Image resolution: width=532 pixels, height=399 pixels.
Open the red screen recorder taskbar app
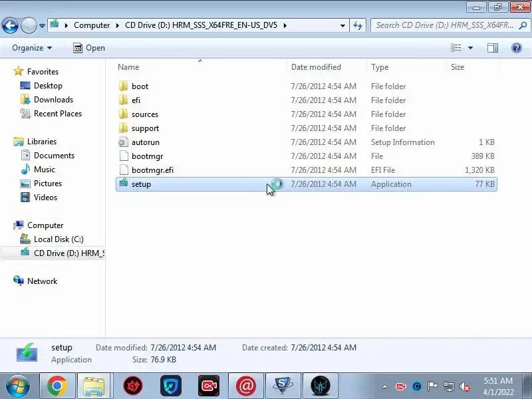coord(209,386)
